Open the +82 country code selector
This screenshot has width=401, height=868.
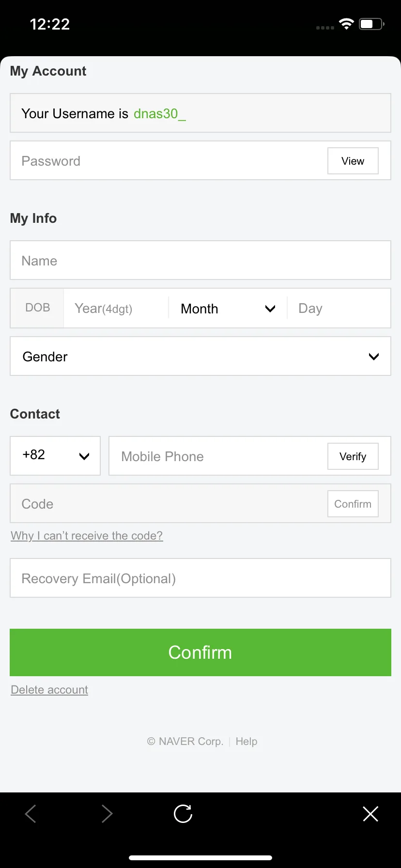coord(55,456)
